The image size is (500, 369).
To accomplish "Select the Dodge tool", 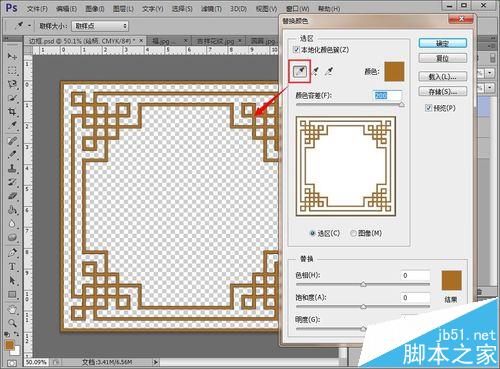I will [x=12, y=238].
